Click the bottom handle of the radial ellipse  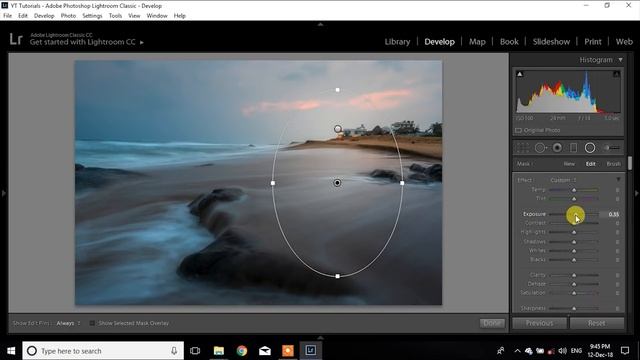pos(338,276)
